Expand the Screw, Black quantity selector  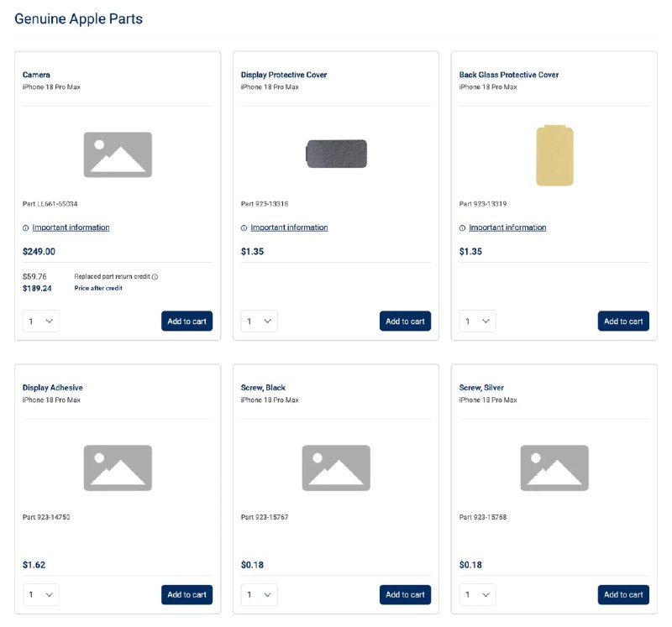260,594
